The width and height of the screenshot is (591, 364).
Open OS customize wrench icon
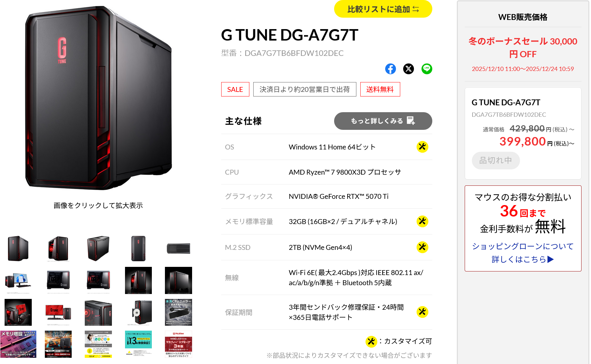pyautogui.click(x=422, y=147)
